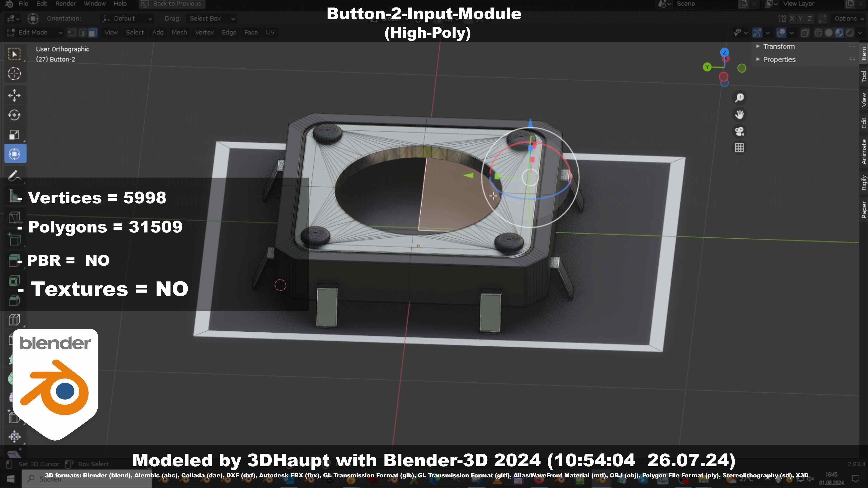Open the Vertex menu
Viewport: 868px width, 488px height.
(x=205, y=32)
